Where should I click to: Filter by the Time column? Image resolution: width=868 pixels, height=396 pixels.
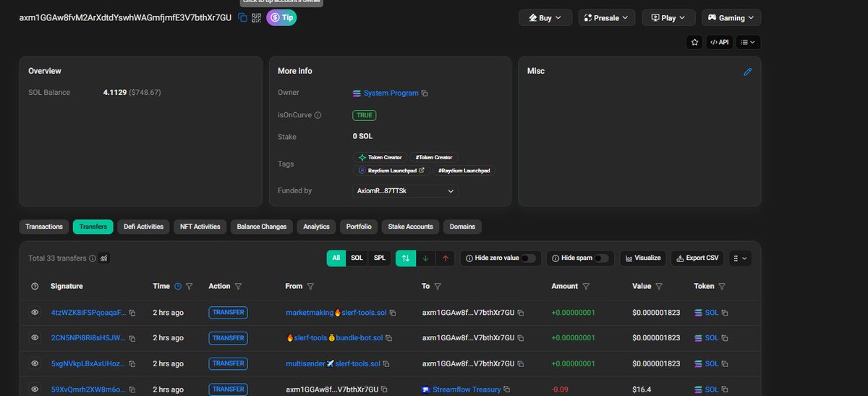point(190,287)
